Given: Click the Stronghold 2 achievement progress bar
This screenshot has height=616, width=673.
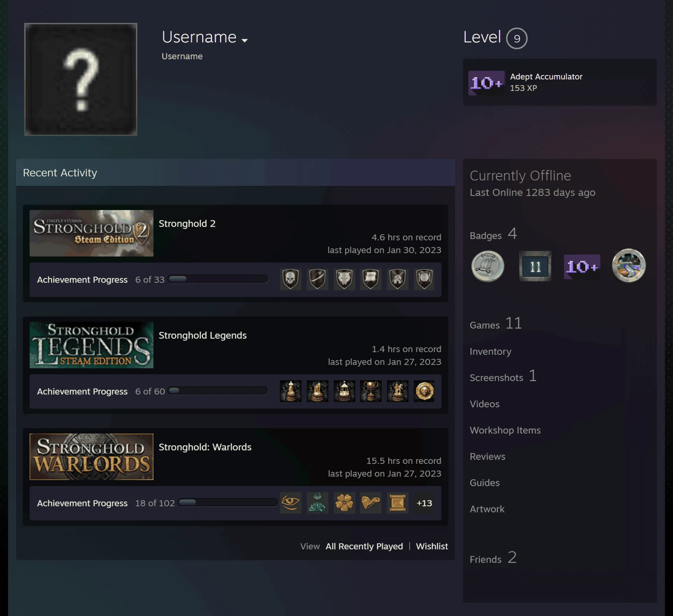Looking at the screenshot, I should coord(218,279).
